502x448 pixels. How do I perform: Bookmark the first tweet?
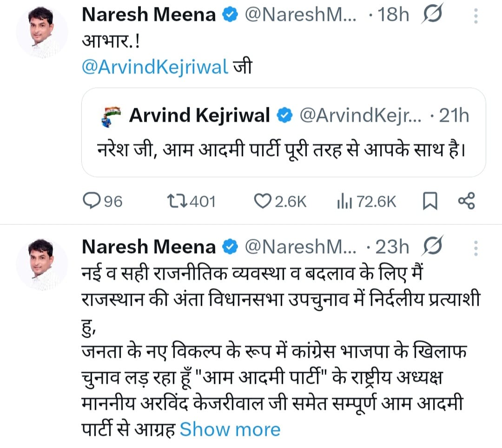pos(430,201)
